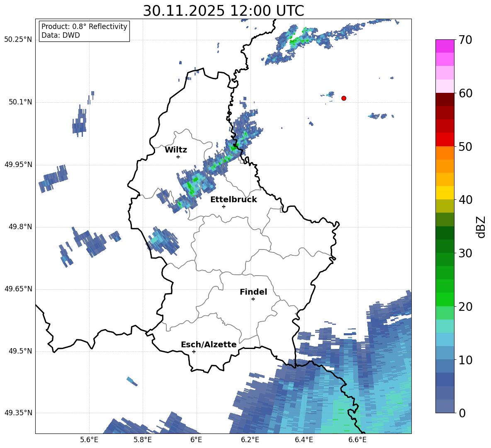Screen dimensions: 491x448
Task: Click the 6.4°E longitude label
Action: (x=304, y=440)
